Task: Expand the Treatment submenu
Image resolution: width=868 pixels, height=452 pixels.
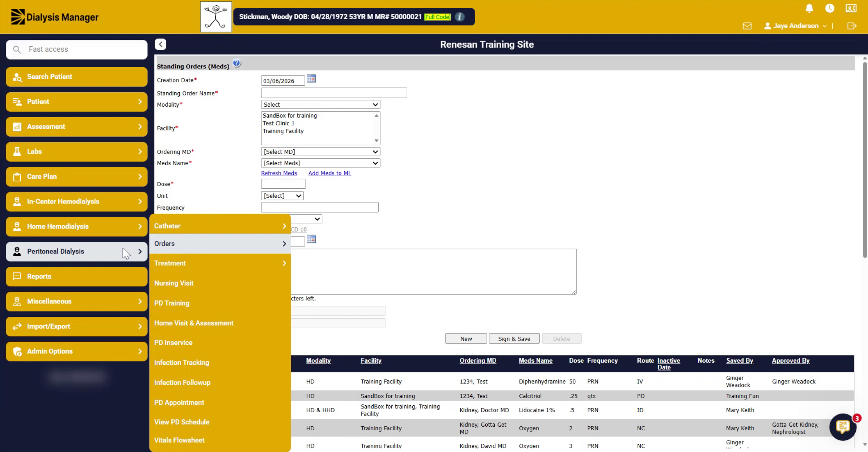Action: coord(220,263)
